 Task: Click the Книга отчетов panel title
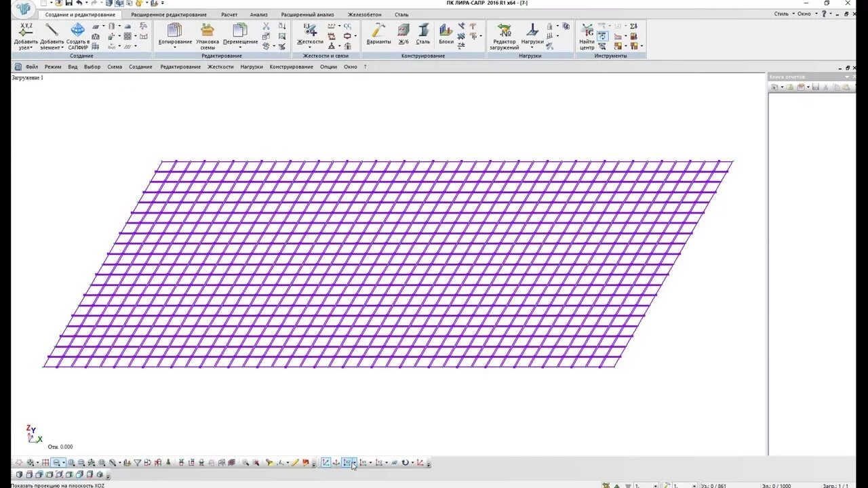[x=787, y=77]
